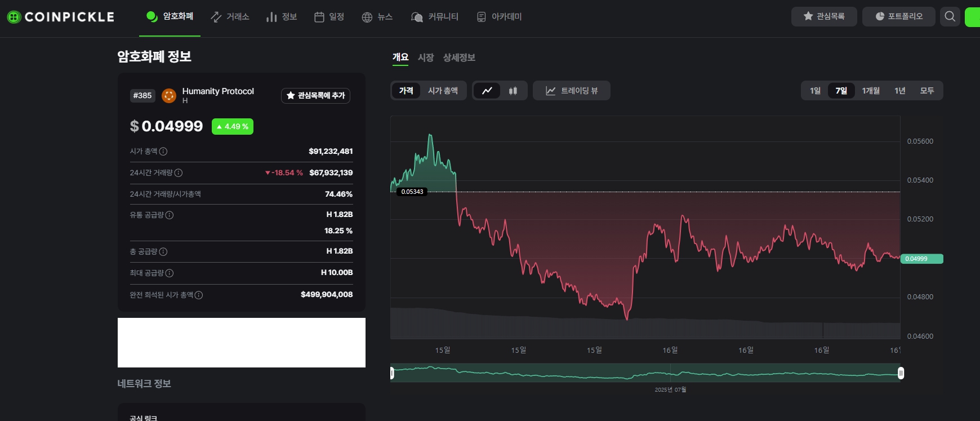Select the candlestick chart type icon

513,91
